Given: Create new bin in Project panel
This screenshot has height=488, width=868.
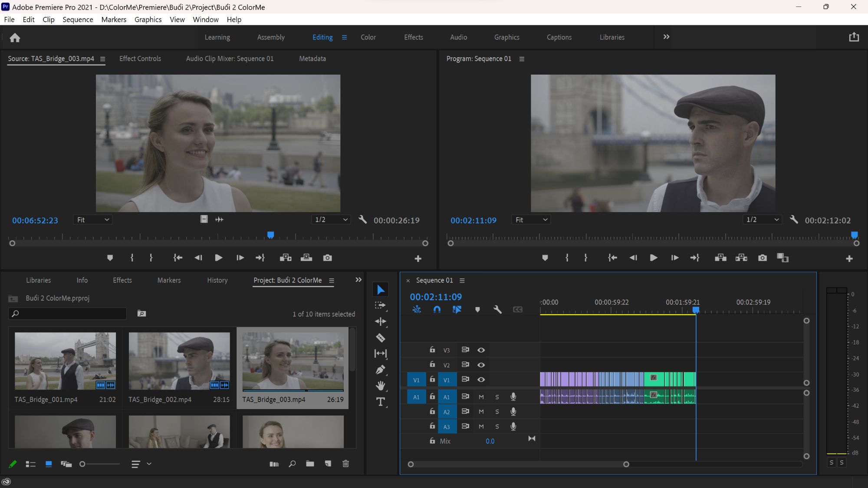Looking at the screenshot, I should pyautogui.click(x=310, y=464).
